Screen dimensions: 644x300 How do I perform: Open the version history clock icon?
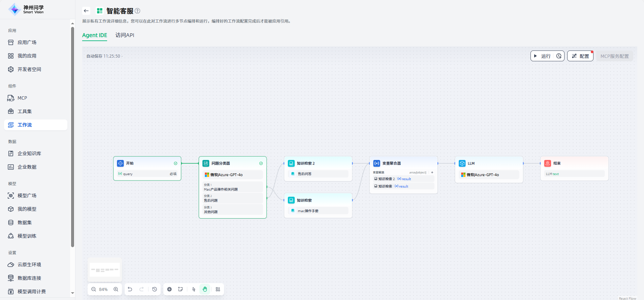pyautogui.click(x=155, y=289)
